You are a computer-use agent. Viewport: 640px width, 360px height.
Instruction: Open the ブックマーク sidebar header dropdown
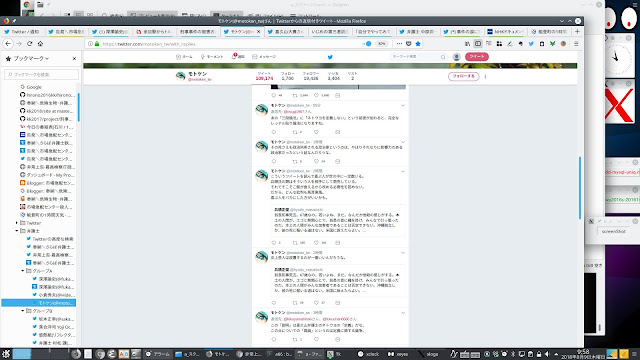pos(31,59)
